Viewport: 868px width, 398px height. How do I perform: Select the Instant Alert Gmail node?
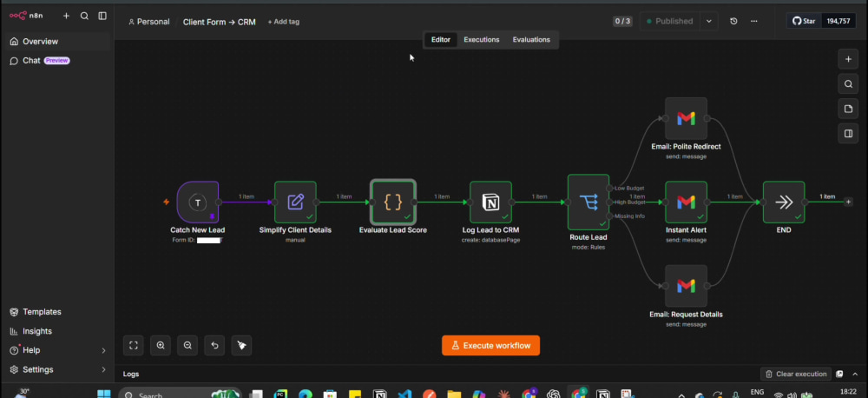[x=686, y=202]
